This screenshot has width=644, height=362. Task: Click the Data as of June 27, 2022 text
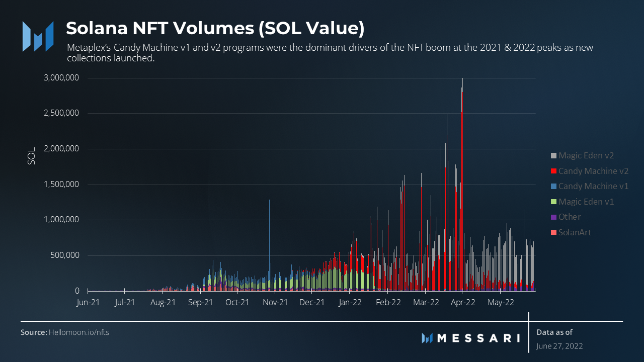coord(559,339)
